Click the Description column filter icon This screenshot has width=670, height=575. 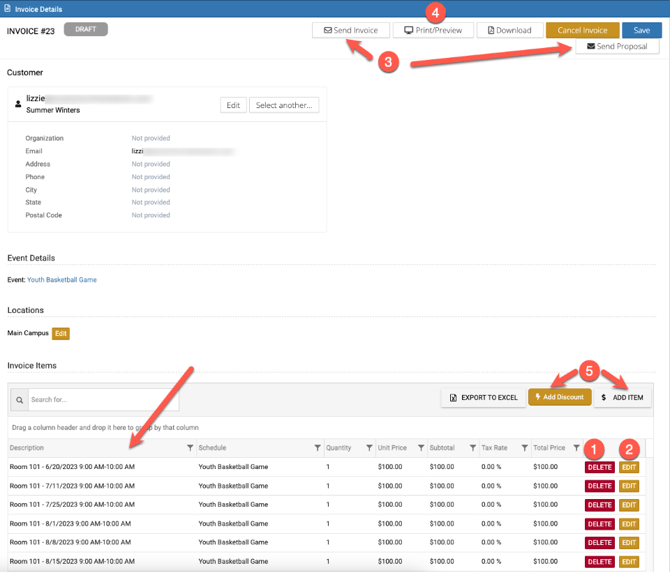[190, 448]
